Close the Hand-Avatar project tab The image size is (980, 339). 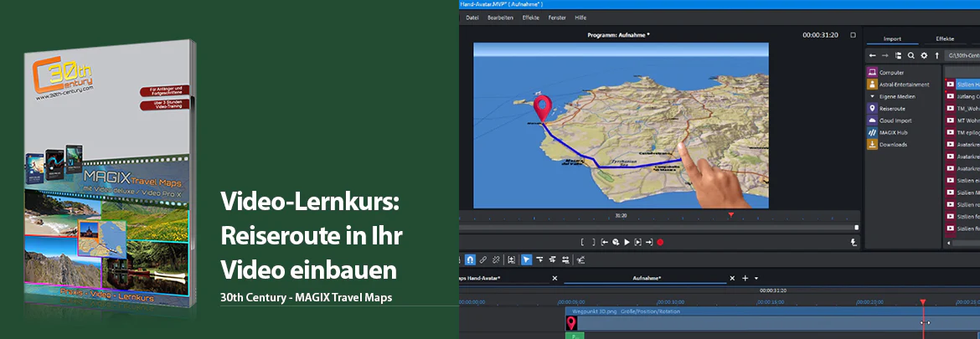click(554, 278)
